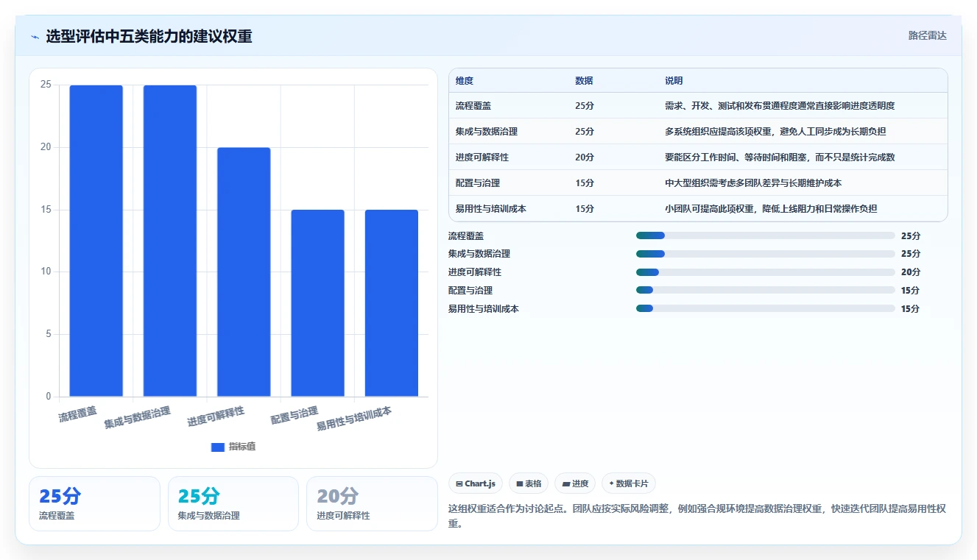Screen dimensions: 977x560
Task: Click the 流程覆盖 label in the progress list
Action: [x=466, y=235]
